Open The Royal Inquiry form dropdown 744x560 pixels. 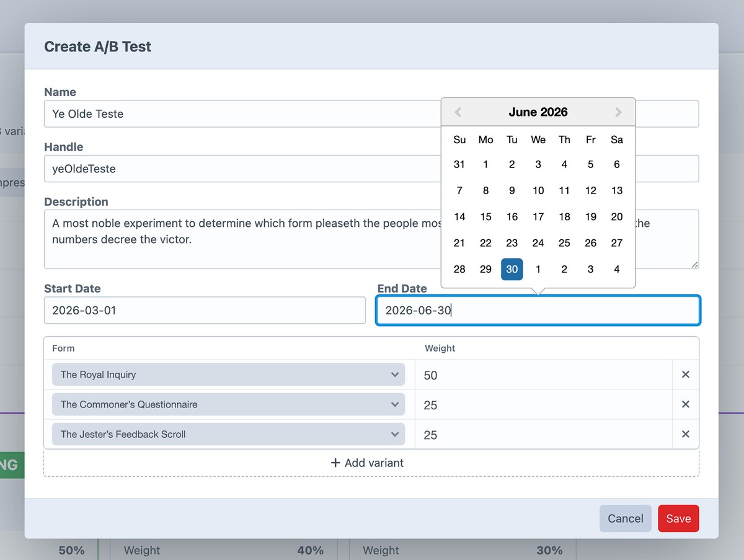(x=229, y=375)
